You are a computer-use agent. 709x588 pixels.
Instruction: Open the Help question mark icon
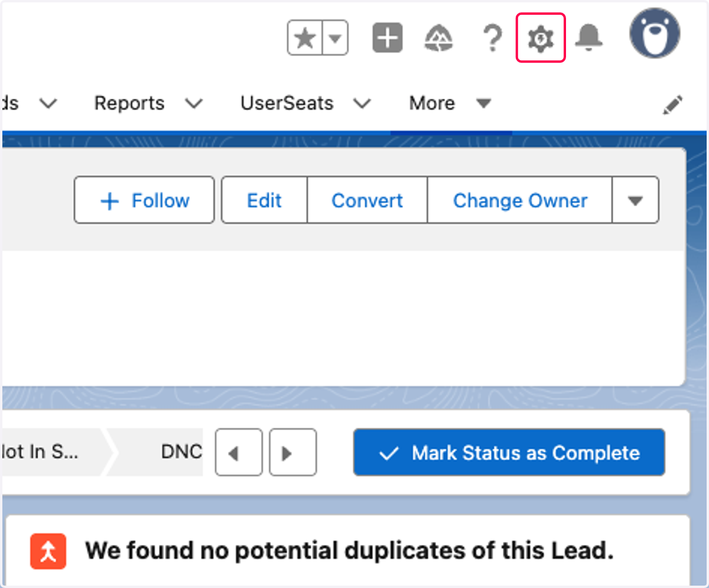pos(492,39)
